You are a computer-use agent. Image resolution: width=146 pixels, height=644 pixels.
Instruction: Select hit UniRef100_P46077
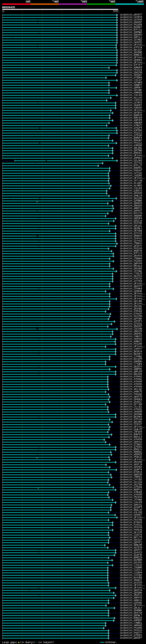pyautogui.click(x=131, y=633)
